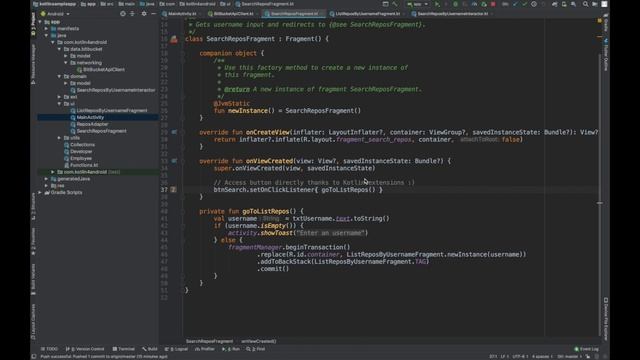Click the collapse all icon in Project panel
This screenshot has height=360, width=640.
pos(132,13)
